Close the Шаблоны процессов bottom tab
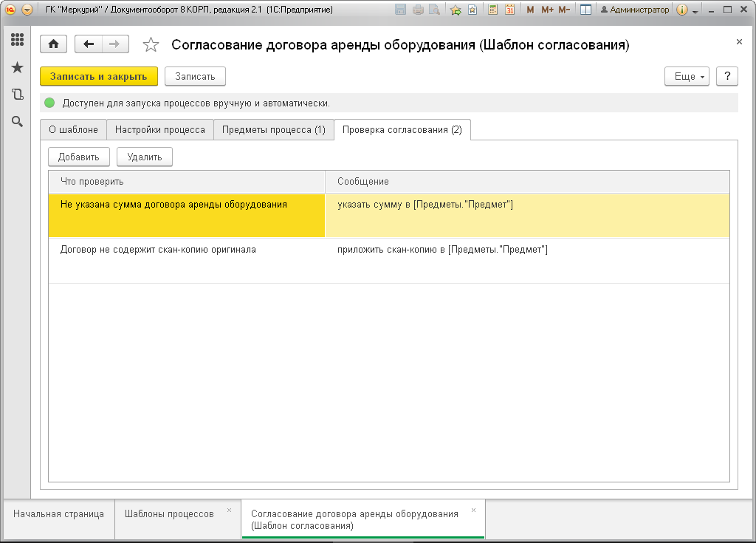Screen dimensions: 756x543 point(230,510)
